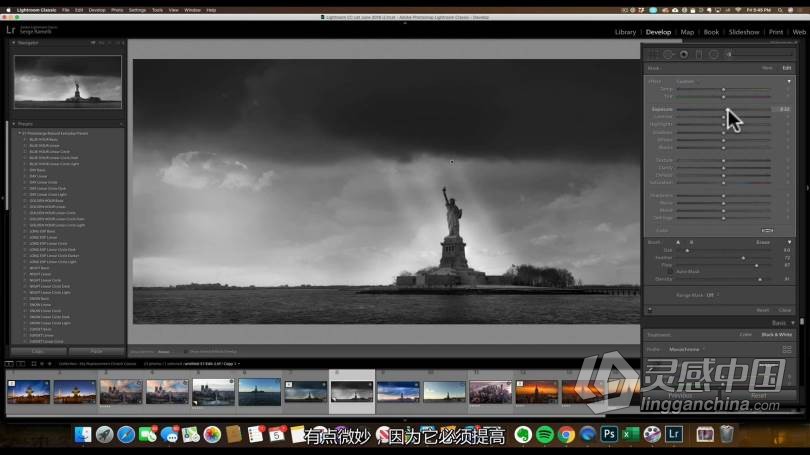Open the Develop menu in menu bar
The width and height of the screenshot is (810, 455).
[97, 10]
